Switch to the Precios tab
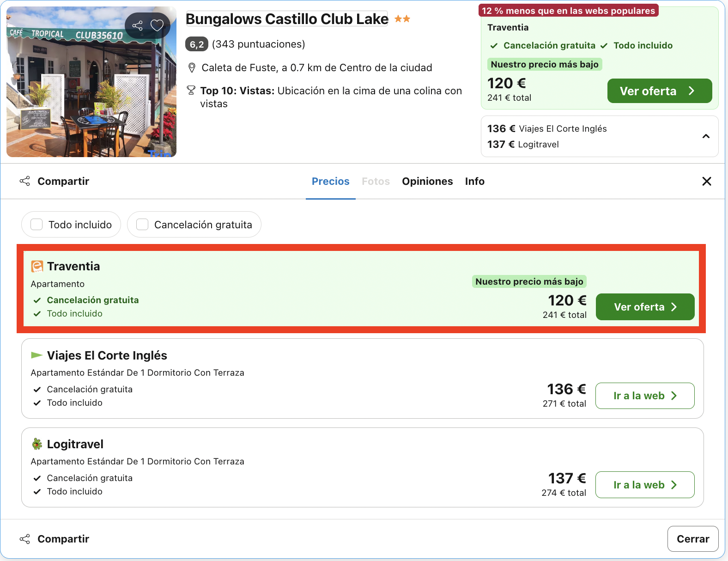Screen dimensions: 728x561 click(x=331, y=181)
